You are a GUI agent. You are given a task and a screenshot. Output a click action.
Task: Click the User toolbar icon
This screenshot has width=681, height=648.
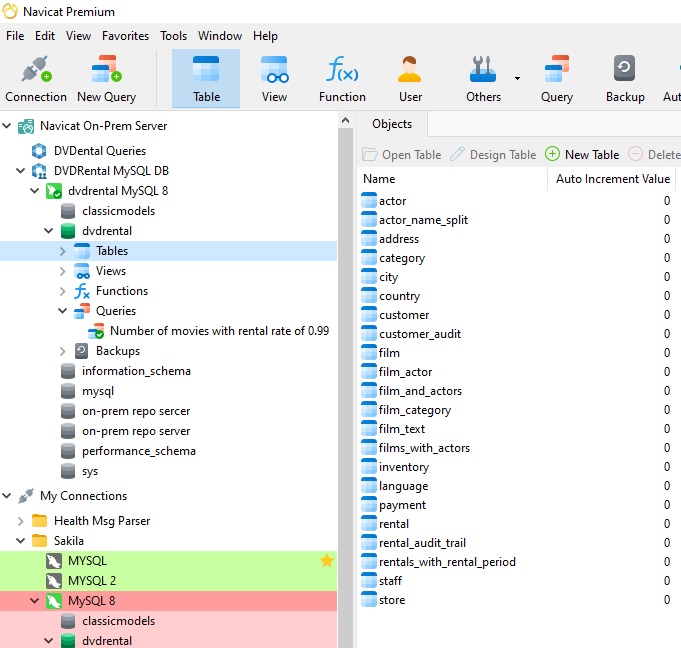(410, 78)
